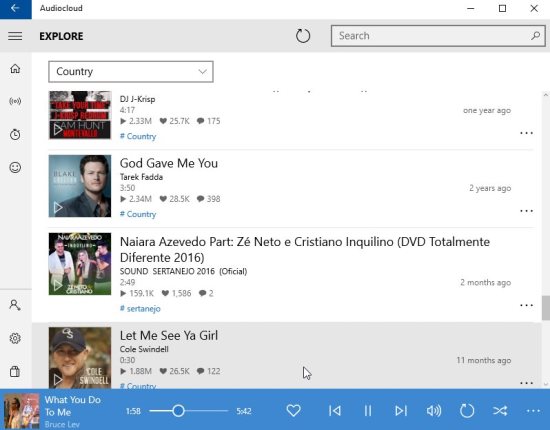Click the What You Do To Me title
Image resolution: width=550 pixels, height=430 pixels.
pyautogui.click(x=73, y=406)
